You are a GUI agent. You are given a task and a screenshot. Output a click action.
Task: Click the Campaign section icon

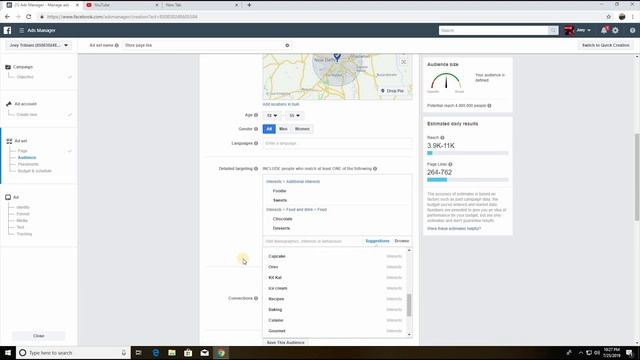pyautogui.click(x=8, y=67)
